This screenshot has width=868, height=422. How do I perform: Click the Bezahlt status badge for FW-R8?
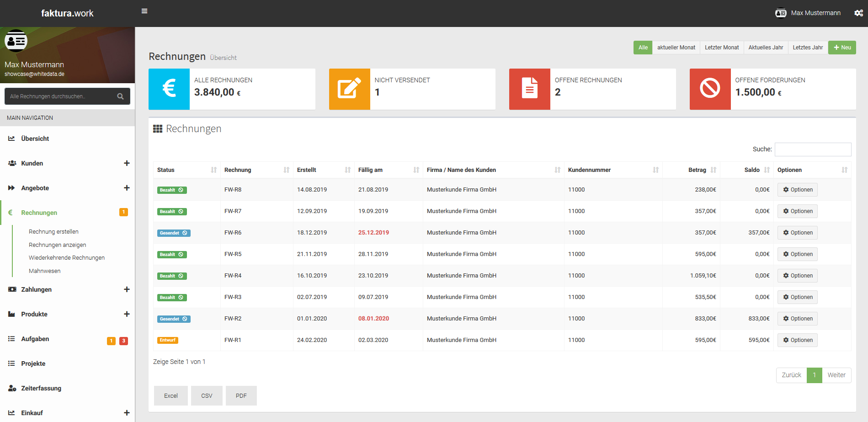click(x=172, y=190)
